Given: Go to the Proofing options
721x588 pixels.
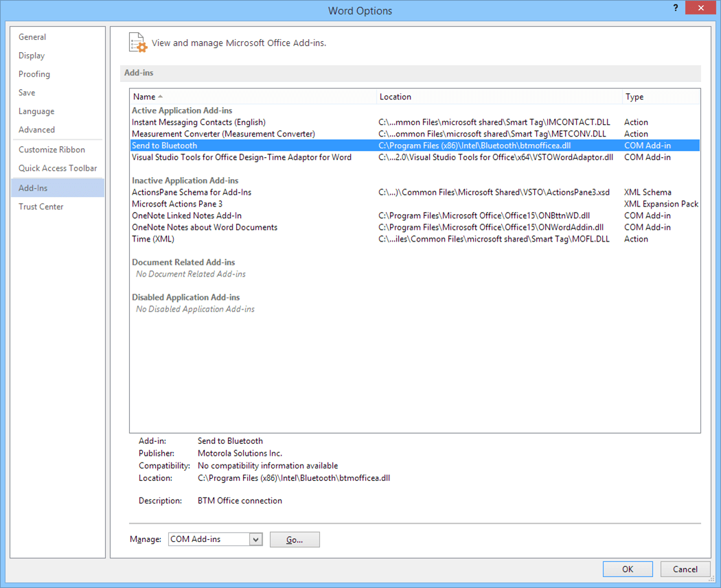Looking at the screenshot, I should (34, 74).
